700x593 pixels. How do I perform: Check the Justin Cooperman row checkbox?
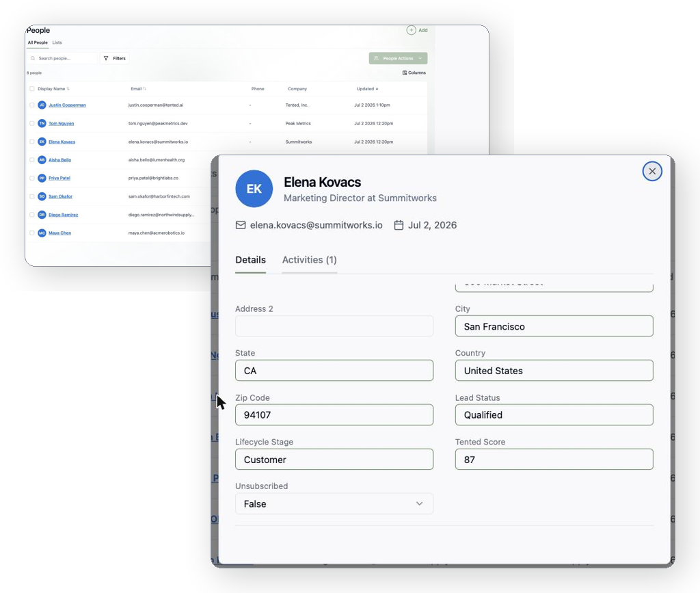[31, 105]
